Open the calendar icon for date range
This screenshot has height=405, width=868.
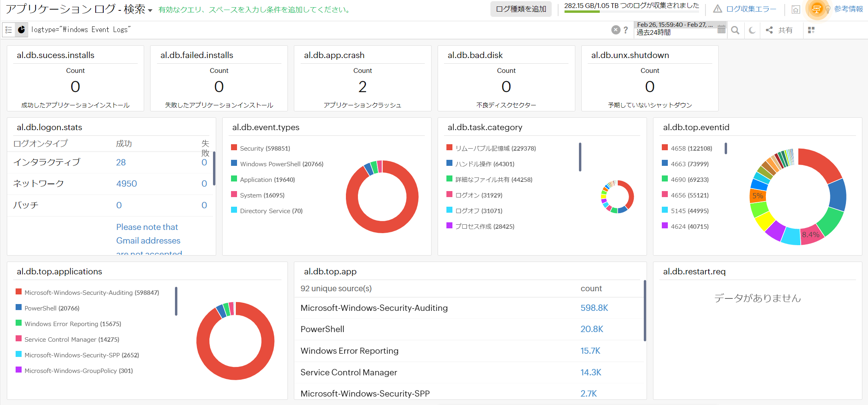pos(721,29)
